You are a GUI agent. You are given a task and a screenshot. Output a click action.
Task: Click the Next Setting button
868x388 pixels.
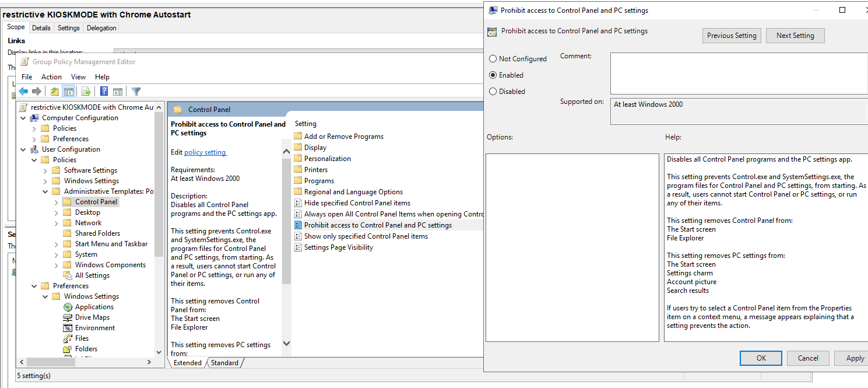pos(795,36)
